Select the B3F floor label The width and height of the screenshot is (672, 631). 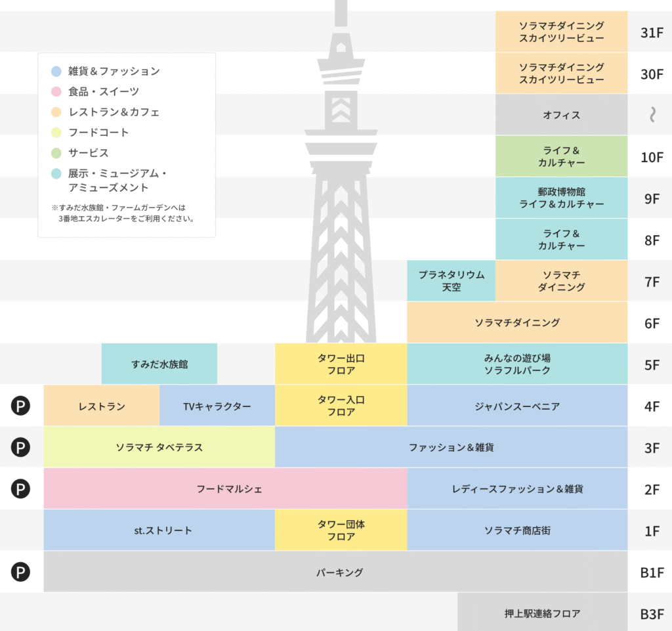point(651,615)
